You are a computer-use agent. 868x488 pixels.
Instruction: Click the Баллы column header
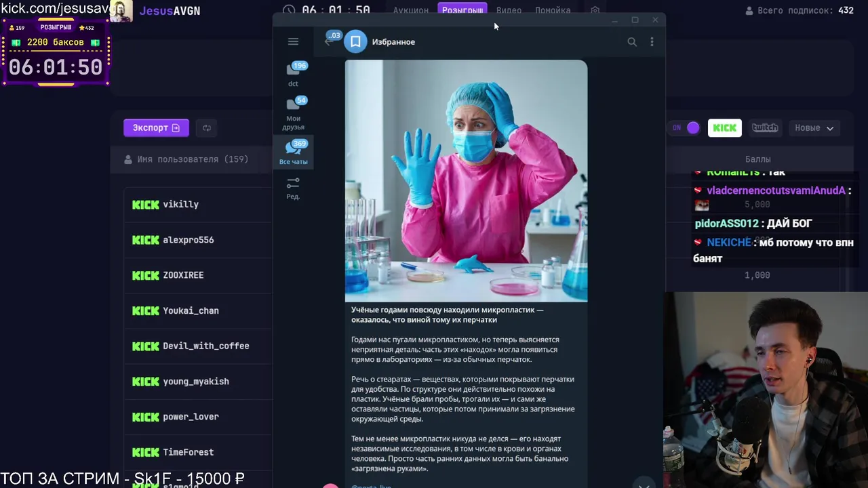[x=757, y=159]
